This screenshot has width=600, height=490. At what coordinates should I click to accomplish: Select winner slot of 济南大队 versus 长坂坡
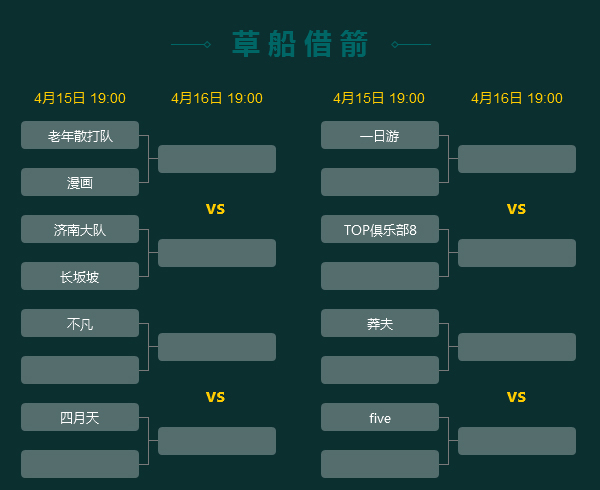(217, 253)
